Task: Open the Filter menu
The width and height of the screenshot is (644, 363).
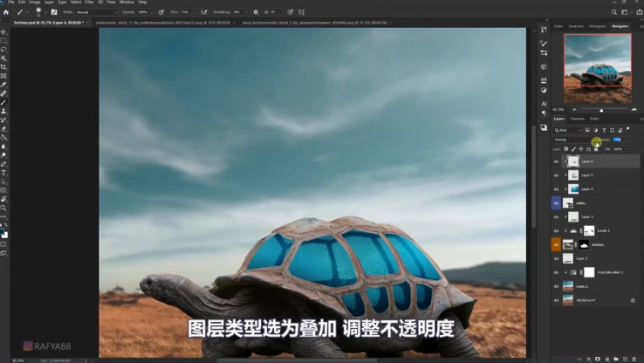Action: tap(89, 3)
